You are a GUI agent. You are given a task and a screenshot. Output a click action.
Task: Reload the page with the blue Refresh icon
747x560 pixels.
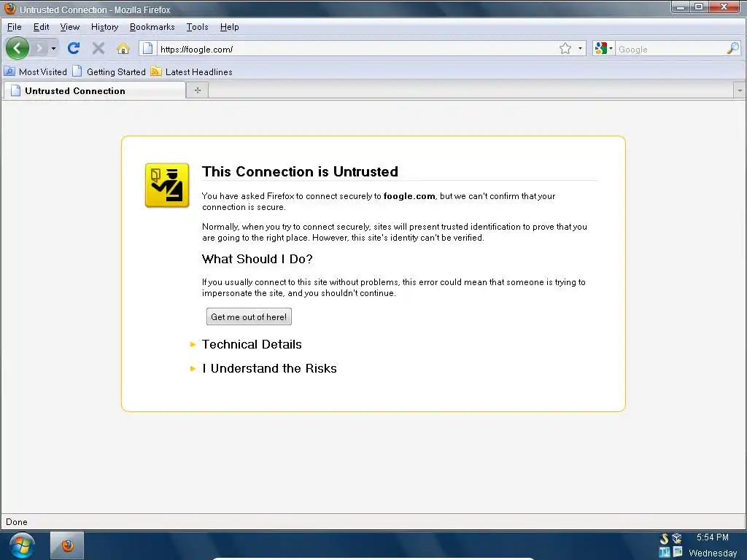pyautogui.click(x=74, y=48)
